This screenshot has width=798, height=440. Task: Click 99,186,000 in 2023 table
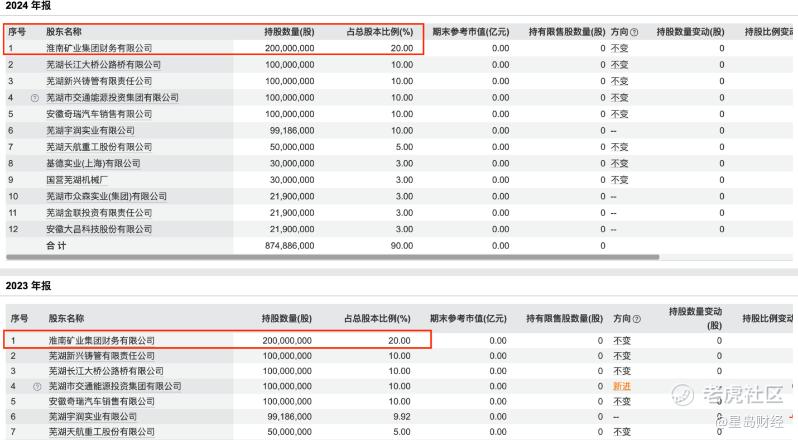(290, 417)
